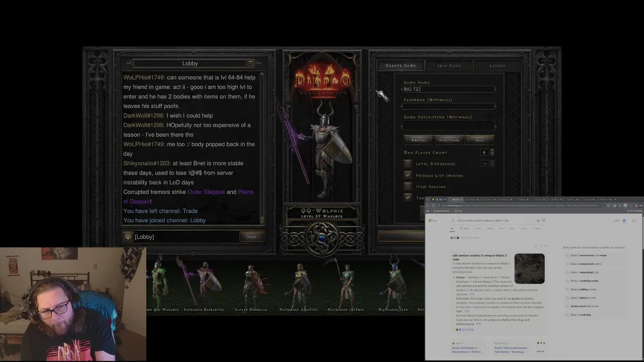This screenshot has width=644, height=362.
Task: Adjust the Max Player Count stepper
Action: pyautogui.click(x=492, y=152)
